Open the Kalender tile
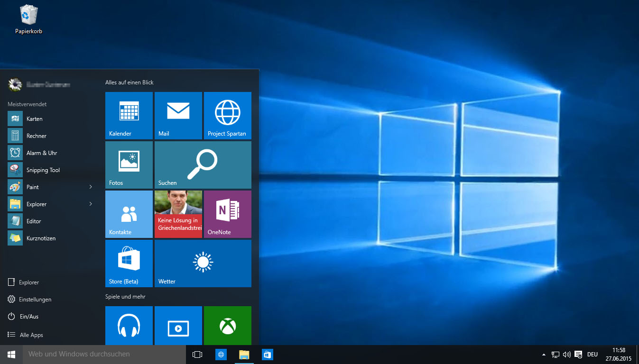Viewport: 639px width, 364px height. click(129, 116)
